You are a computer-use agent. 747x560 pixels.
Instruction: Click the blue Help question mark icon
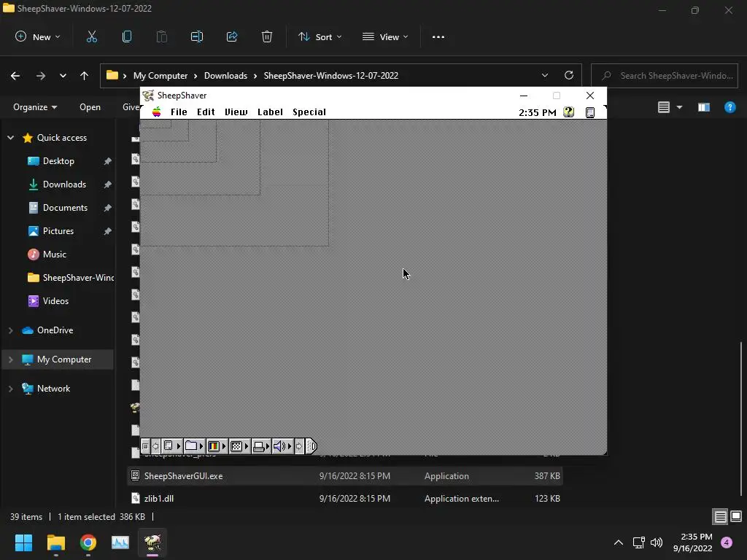click(x=729, y=107)
